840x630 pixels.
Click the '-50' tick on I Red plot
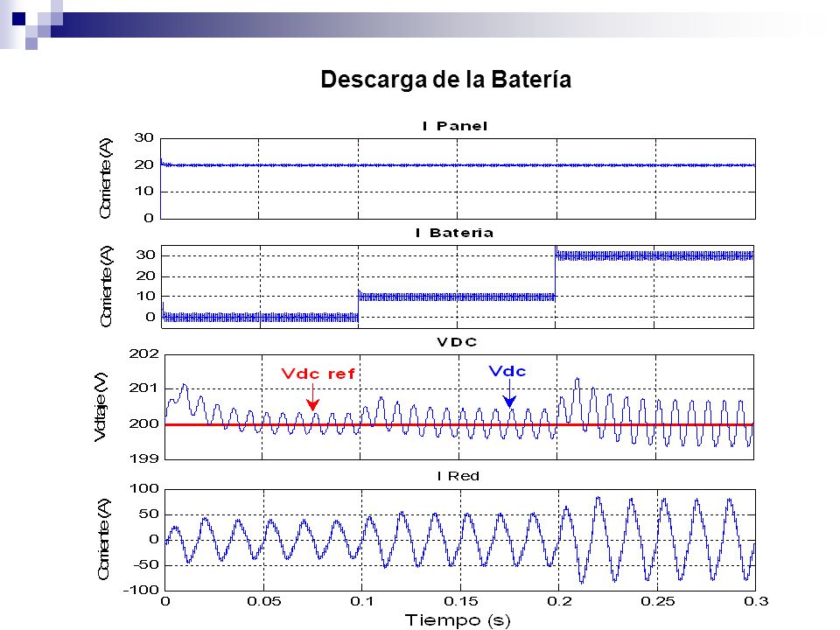(x=146, y=564)
